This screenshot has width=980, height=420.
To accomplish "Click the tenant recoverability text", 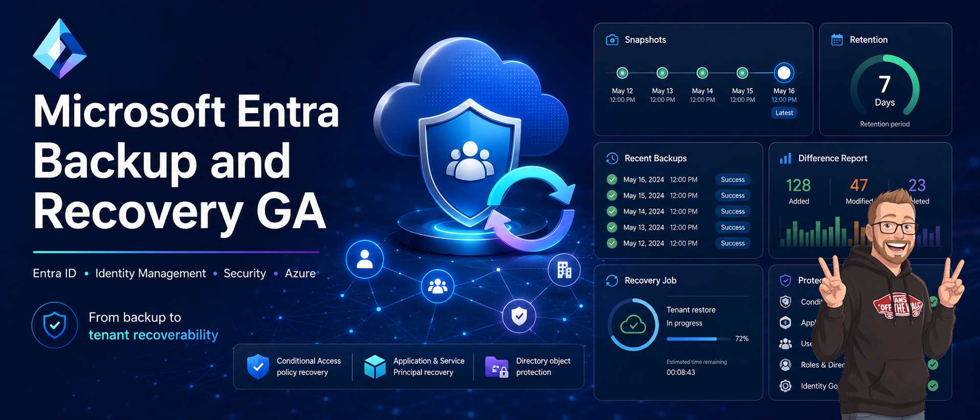I will [x=153, y=335].
